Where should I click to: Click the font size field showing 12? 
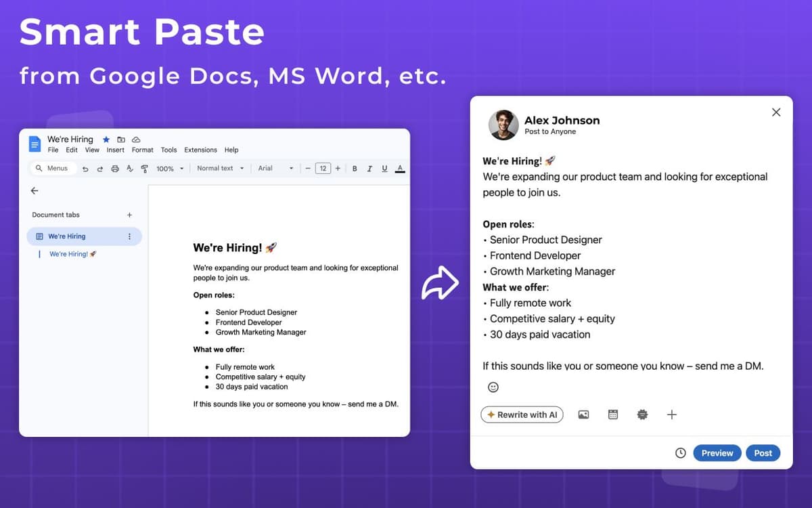pos(323,169)
